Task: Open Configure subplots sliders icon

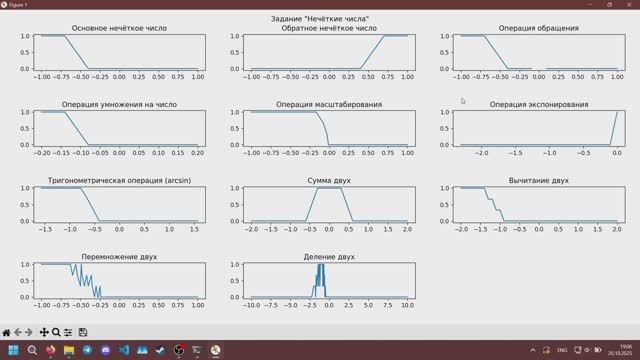Action: 68,332
